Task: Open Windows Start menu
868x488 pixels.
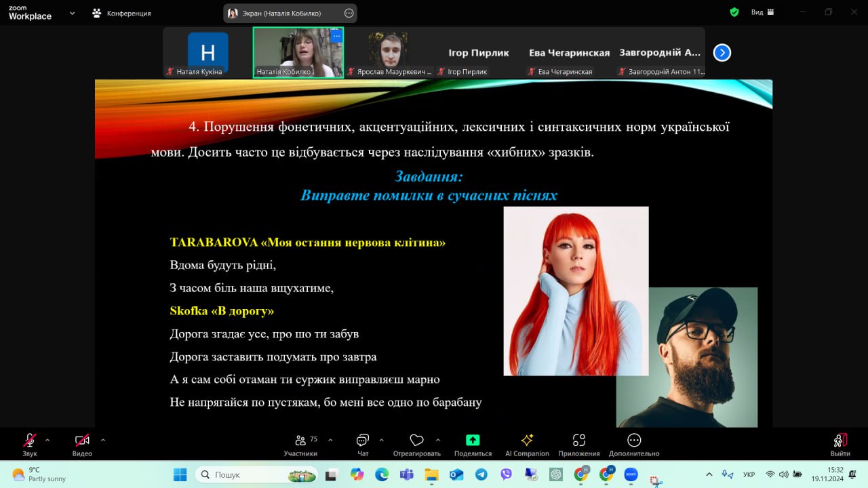Action: (180, 474)
